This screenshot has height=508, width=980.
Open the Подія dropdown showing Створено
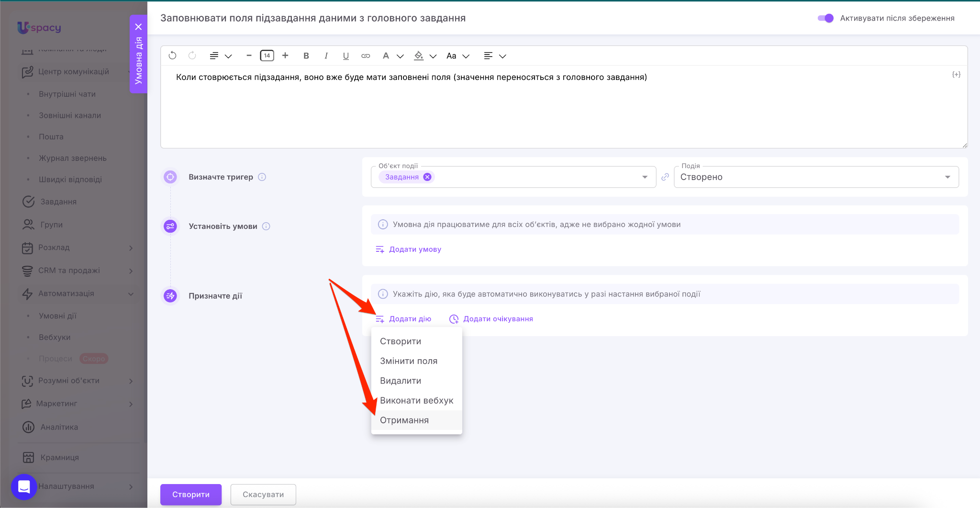[x=816, y=177]
